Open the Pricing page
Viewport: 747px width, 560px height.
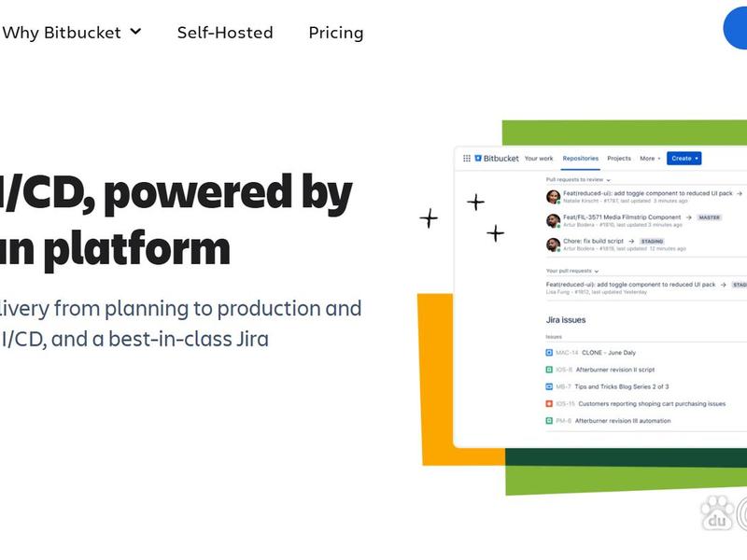click(x=336, y=33)
